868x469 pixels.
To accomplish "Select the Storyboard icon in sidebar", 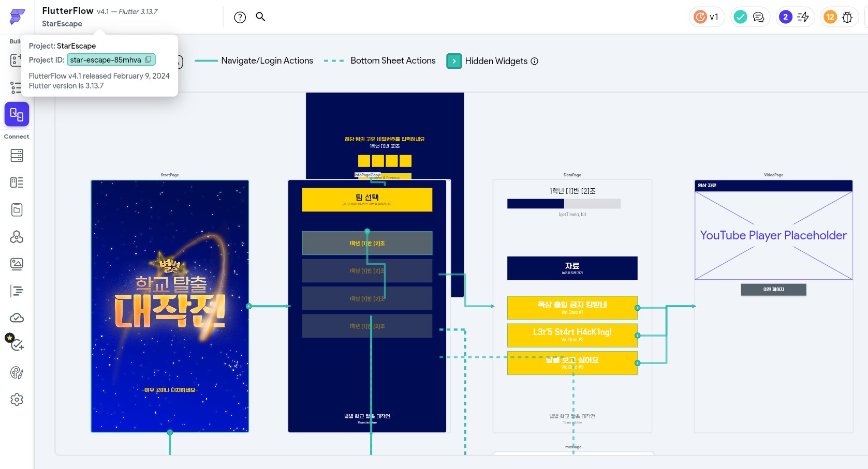I will (x=17, y=114).
